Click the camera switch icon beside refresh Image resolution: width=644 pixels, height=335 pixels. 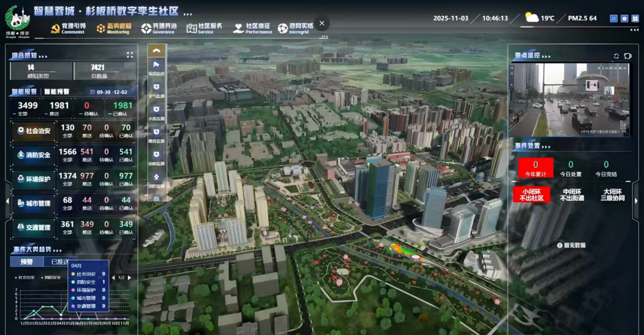(x=627, y=56)
